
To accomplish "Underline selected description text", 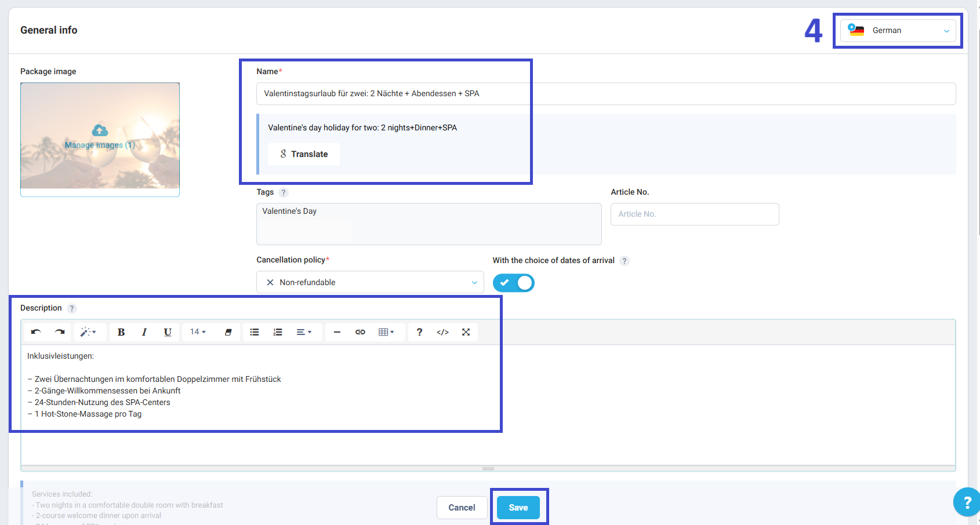I will (x=168, y=332).
